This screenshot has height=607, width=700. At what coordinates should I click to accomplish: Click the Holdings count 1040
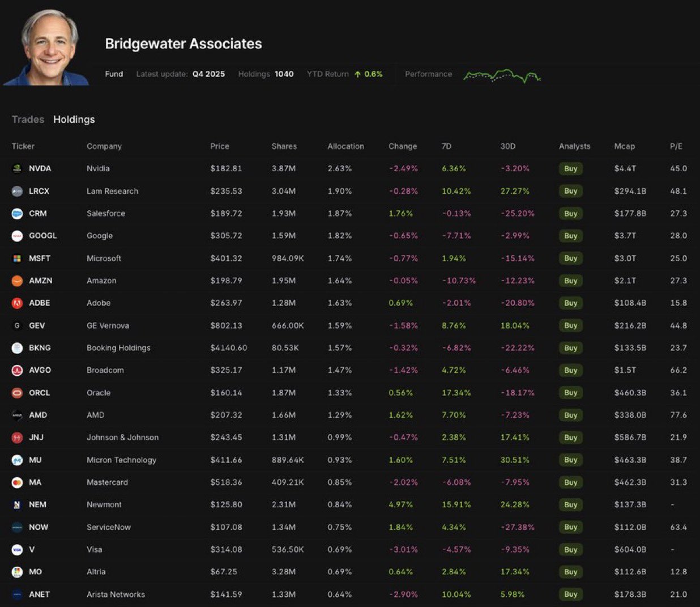point(284,74)
